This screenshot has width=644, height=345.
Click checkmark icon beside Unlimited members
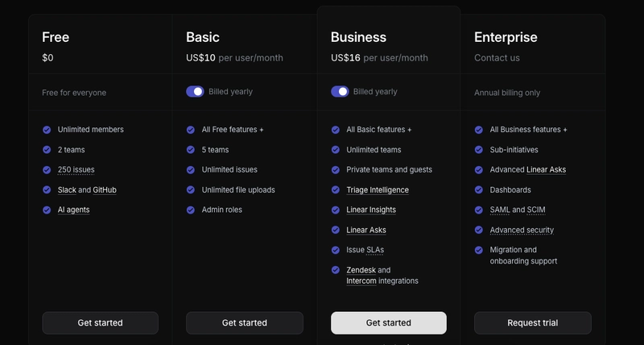(x=47, y=129)
